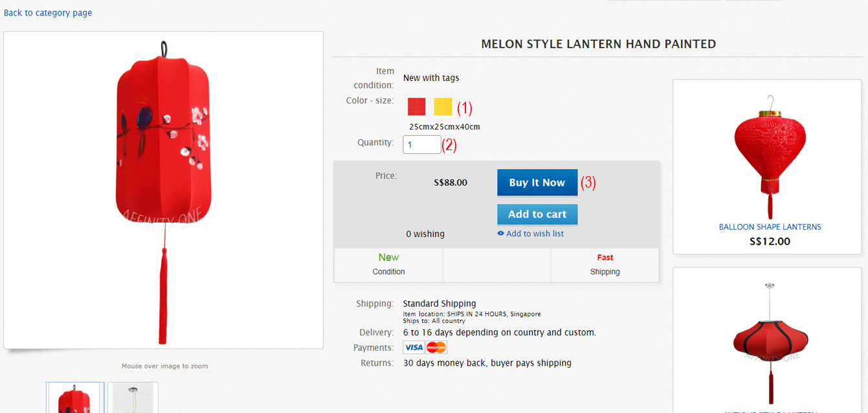Click the MasterCard payment icon
The height and width of the screenshot is (413, 868).
[437, 348]
